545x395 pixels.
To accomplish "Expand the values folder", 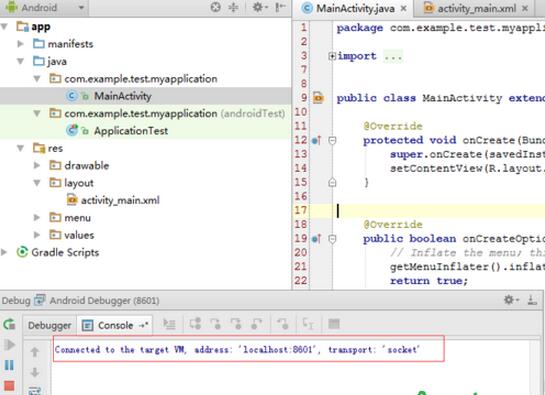I will point(37,235).
